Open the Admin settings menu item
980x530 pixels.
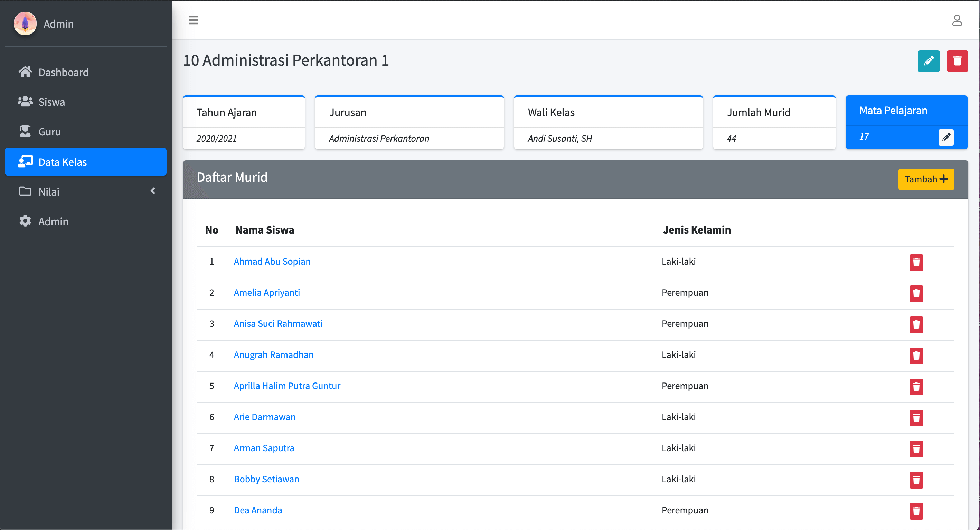pyautogui.click(x=86, y=221)
